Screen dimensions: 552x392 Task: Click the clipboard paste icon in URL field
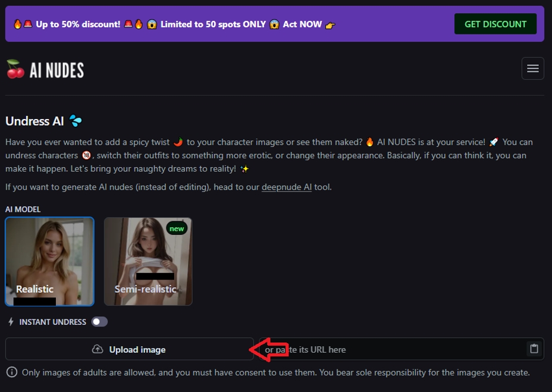tap(534, 349)
